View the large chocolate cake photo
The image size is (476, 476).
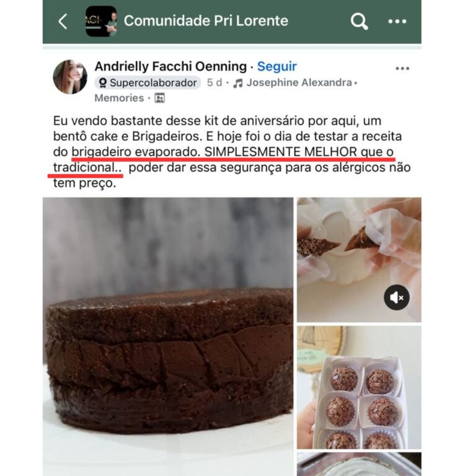tap(168, 337)
